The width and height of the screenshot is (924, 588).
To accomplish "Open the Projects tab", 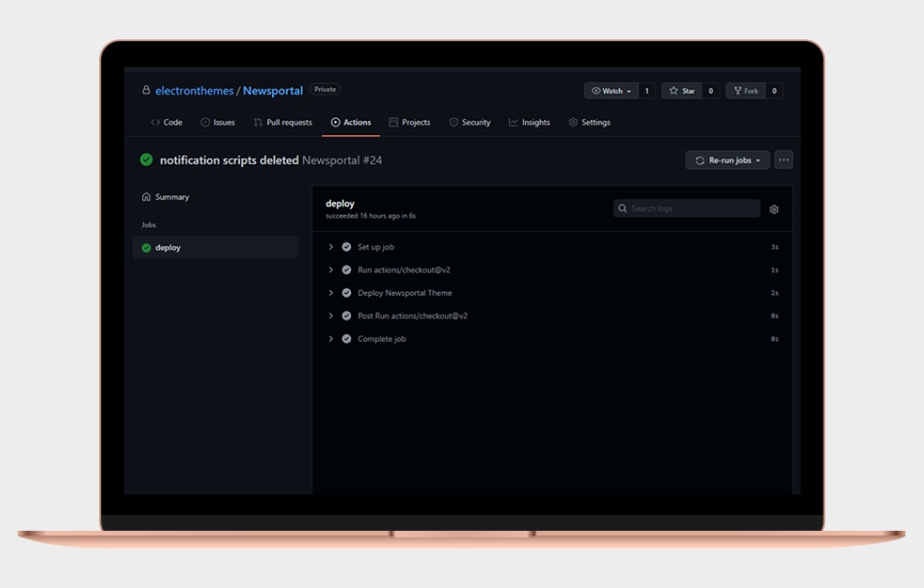I will pos(410,123).
